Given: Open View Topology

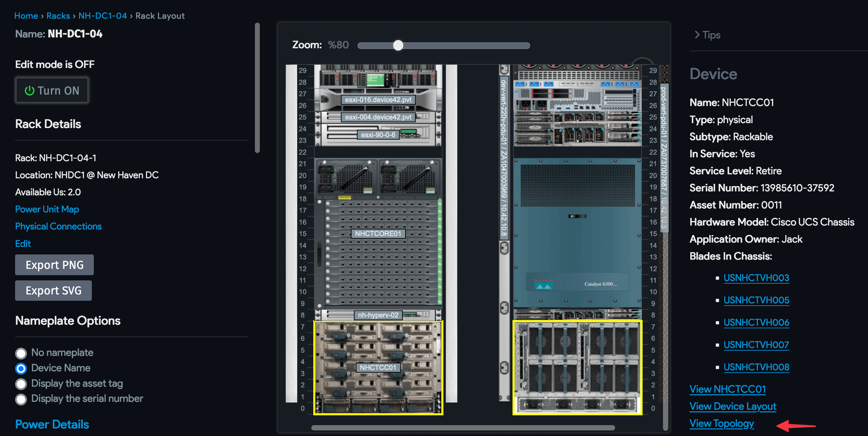Looking at the screenshot, I should coord(721,423).
